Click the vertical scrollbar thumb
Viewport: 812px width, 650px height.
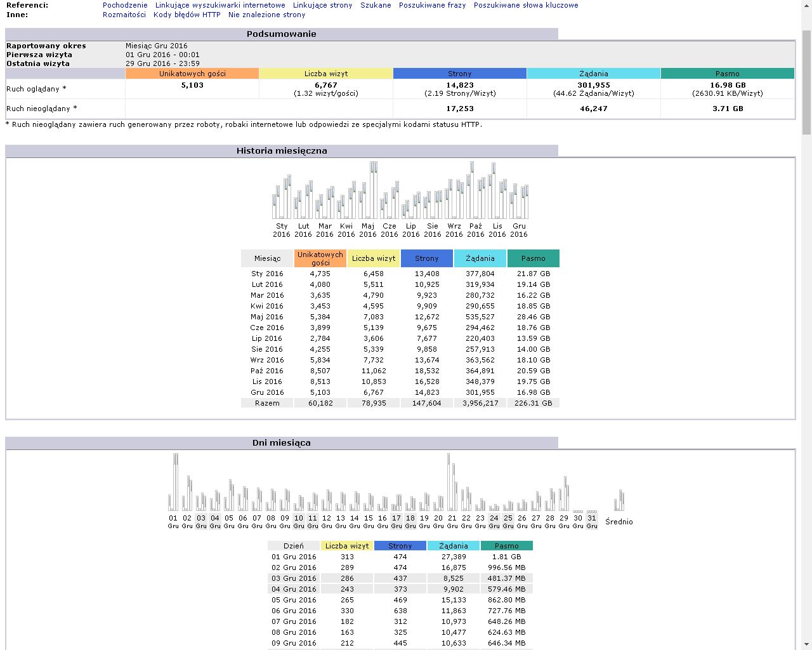click(x=806, y=83)
